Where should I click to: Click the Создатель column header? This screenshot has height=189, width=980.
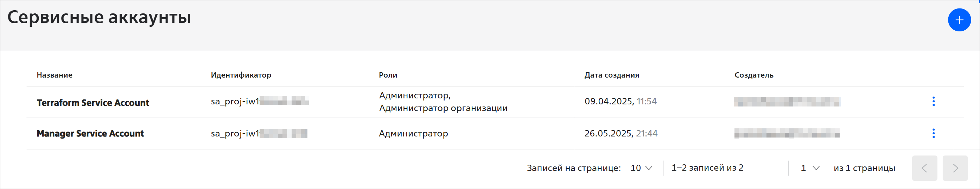pos(753,75)
